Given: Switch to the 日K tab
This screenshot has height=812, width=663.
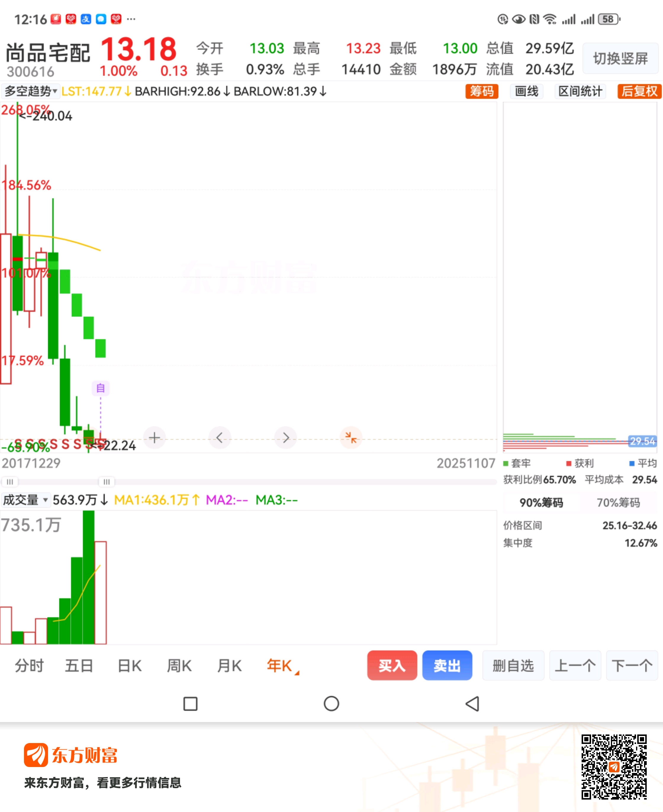Looking at the screenshot, I should [129, 666].
